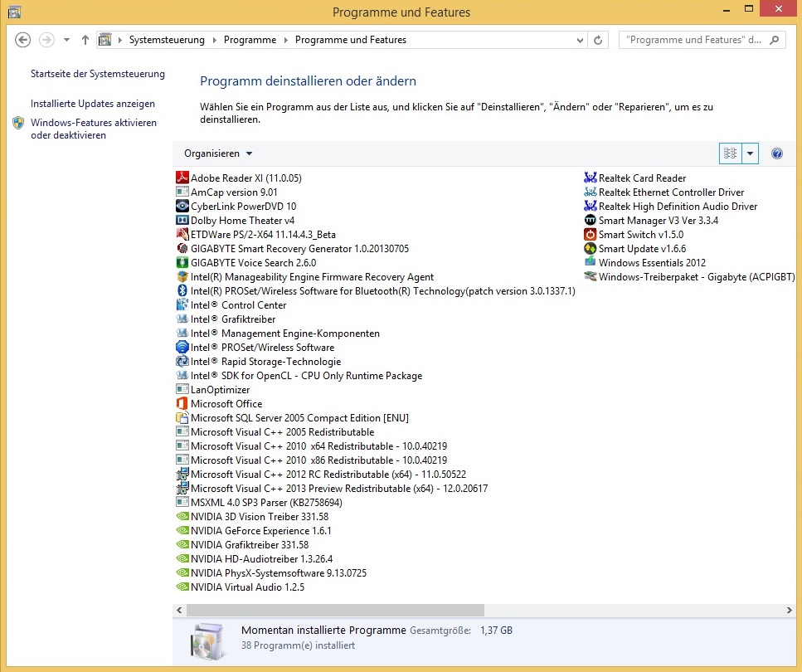The image size is (802, 672).
Task: Refresh the address bar view
Action: click(x=598, y=40)
